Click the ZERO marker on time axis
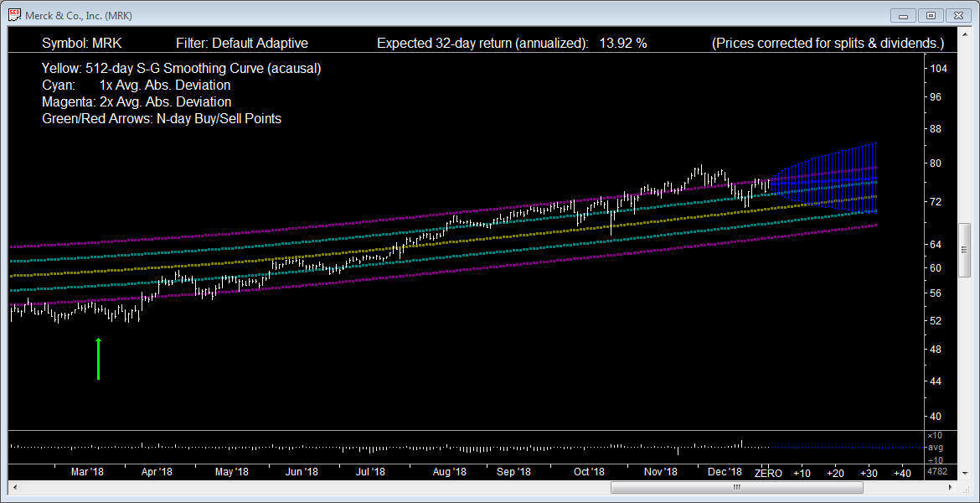This screenshot has width=980, height=503. pos(768,474)
